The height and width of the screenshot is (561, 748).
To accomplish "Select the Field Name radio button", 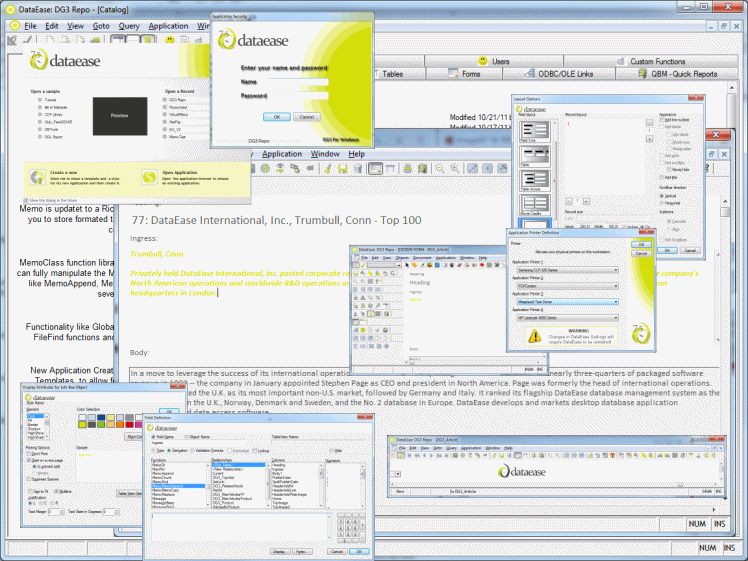I will point(154,437).
